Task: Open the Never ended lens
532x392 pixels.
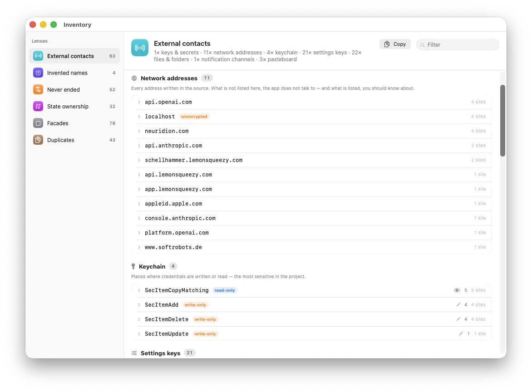Action: 74,89
